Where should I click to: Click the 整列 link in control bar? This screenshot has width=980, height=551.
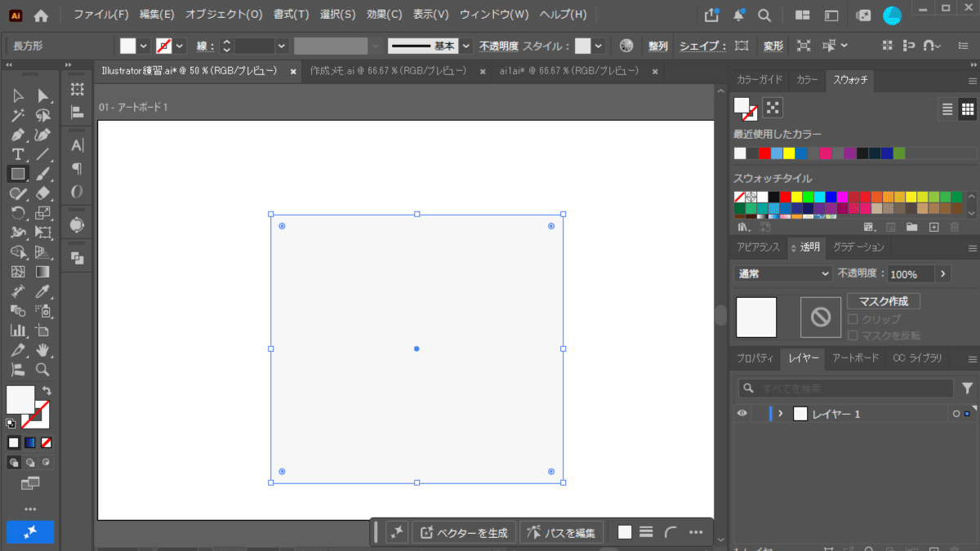pyautogui.click(x=658, y=47)
